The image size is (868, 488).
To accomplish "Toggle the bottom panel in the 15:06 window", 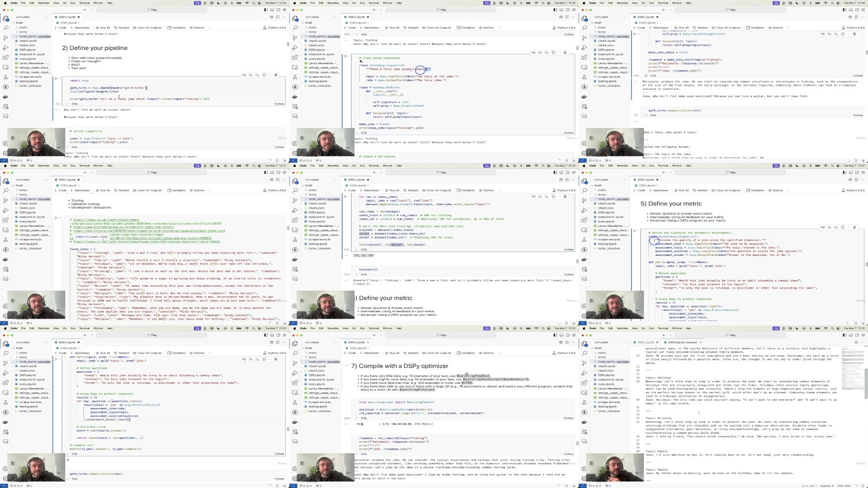I will [x=851, y=335].
